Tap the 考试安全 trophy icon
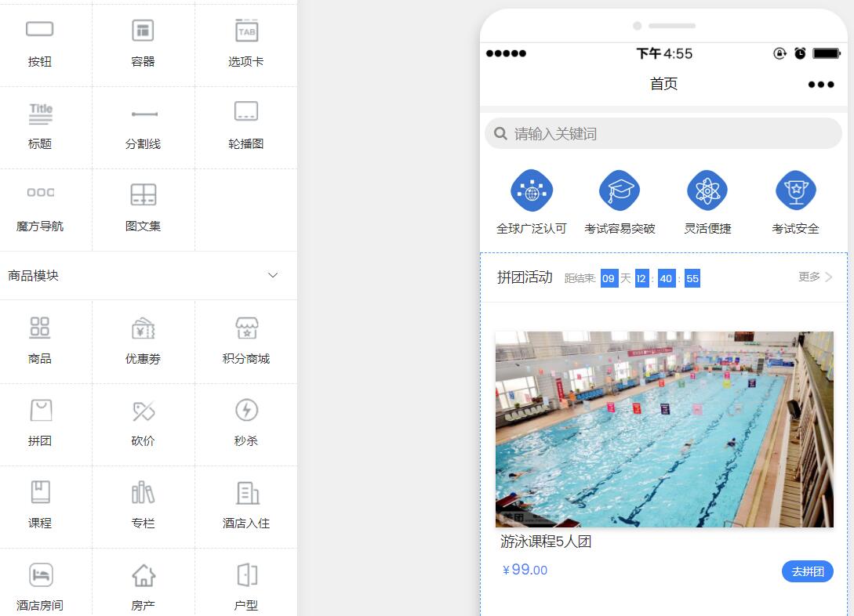 (796, 190)
